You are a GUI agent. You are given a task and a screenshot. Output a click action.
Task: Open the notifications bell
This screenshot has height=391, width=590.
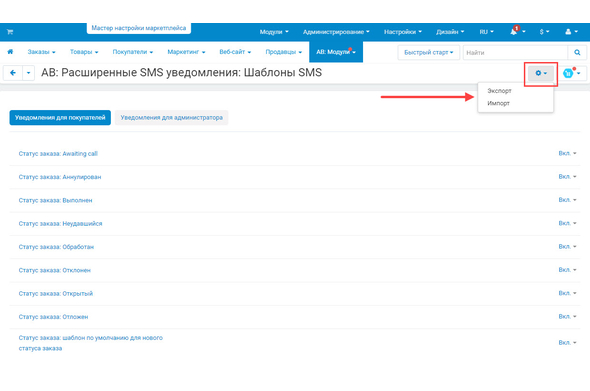pyautogui.click(x=517, y=32)
